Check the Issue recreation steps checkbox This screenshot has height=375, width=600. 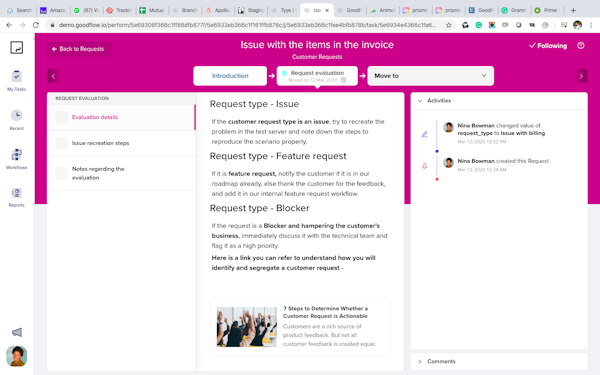click(x=62, y=143)
